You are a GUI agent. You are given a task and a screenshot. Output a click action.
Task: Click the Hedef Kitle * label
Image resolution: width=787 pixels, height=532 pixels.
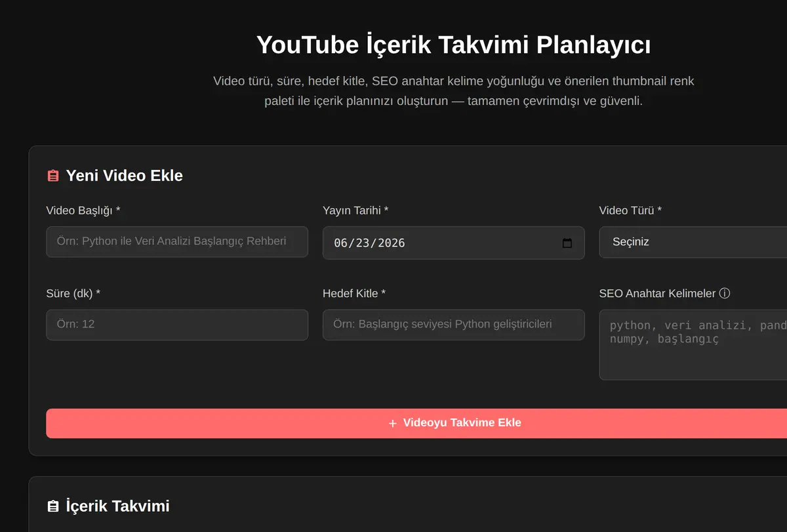(354, 293)
